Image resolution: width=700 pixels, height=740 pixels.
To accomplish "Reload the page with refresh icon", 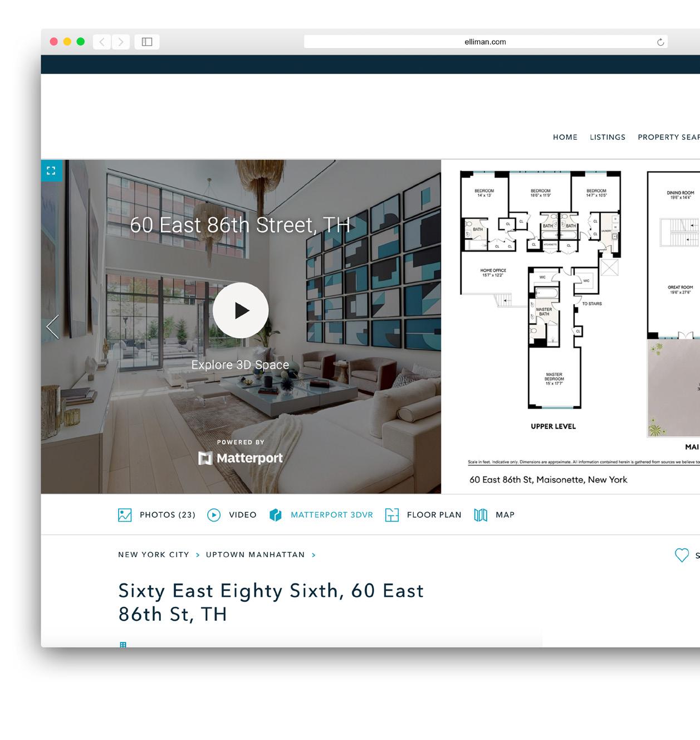I will (x=660, y=42).
